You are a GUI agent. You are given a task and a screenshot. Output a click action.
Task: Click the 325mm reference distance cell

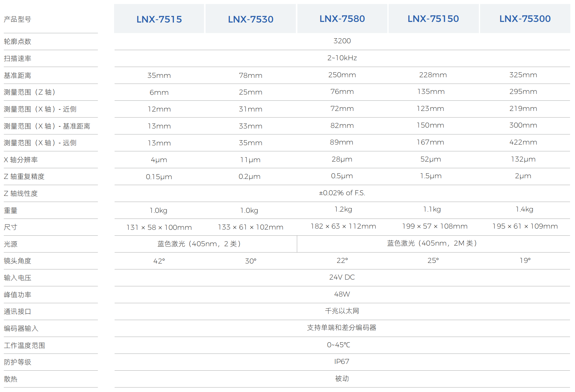coord(523,75)
